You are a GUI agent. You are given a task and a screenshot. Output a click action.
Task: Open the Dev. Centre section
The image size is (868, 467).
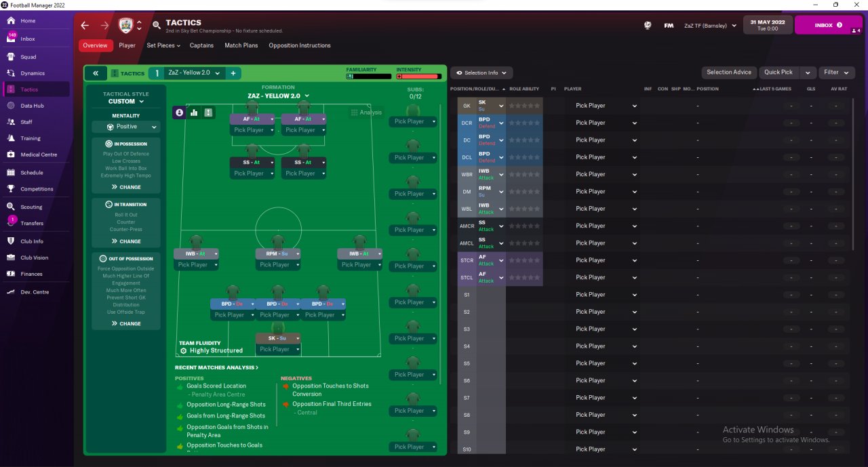tap(36, 292)
